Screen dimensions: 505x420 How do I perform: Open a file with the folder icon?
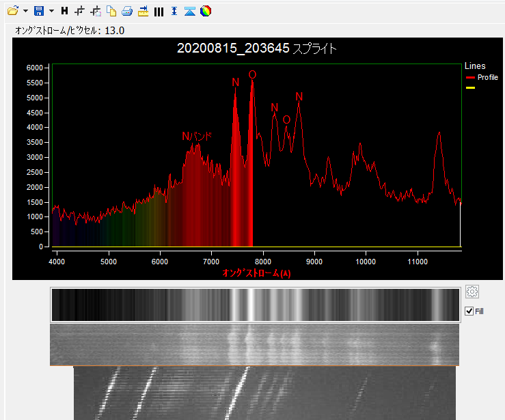coord(13,11)
